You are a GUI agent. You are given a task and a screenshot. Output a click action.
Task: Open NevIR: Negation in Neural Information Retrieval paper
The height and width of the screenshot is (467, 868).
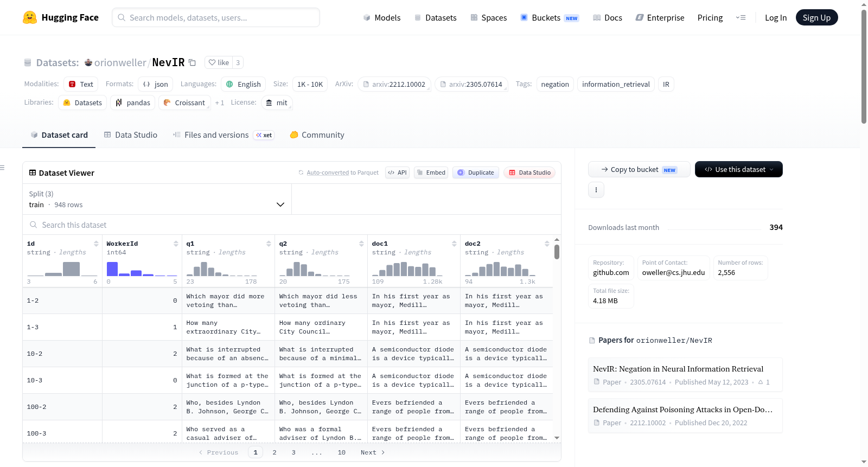pos(678,369)
